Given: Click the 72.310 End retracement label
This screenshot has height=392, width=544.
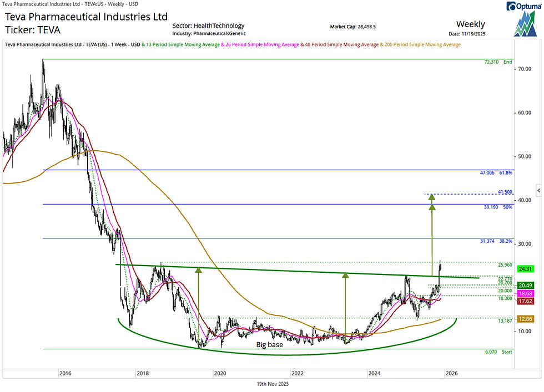Looking at the screenshot, I should [x=498, y=62].
